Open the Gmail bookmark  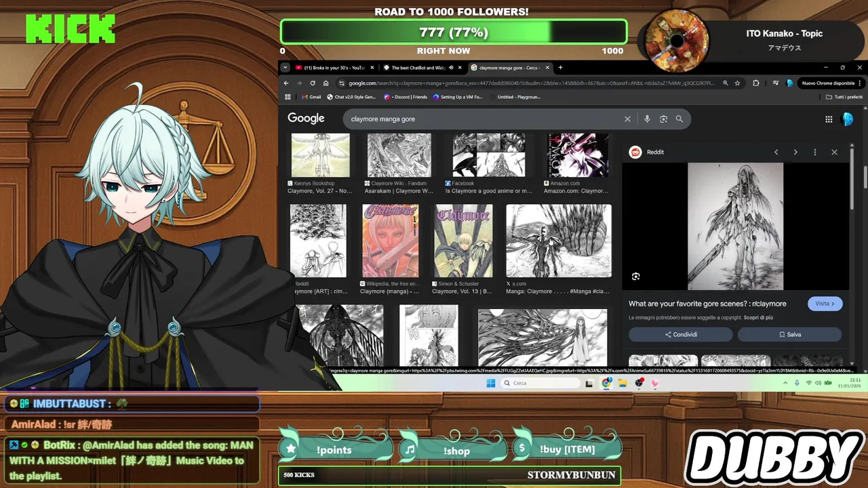[x=311, y=97]
